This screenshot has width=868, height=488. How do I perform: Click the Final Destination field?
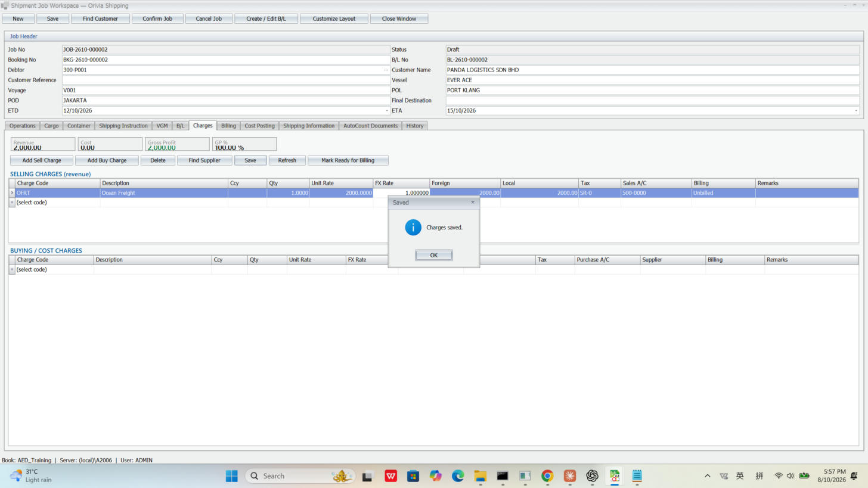[x=653, y=101]
